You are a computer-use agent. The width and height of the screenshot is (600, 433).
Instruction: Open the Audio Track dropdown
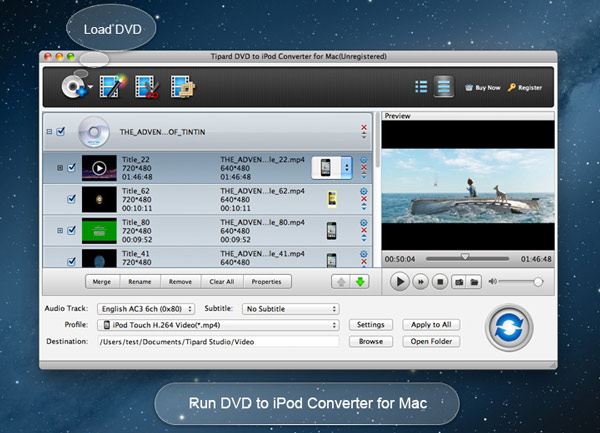(146, 309)
